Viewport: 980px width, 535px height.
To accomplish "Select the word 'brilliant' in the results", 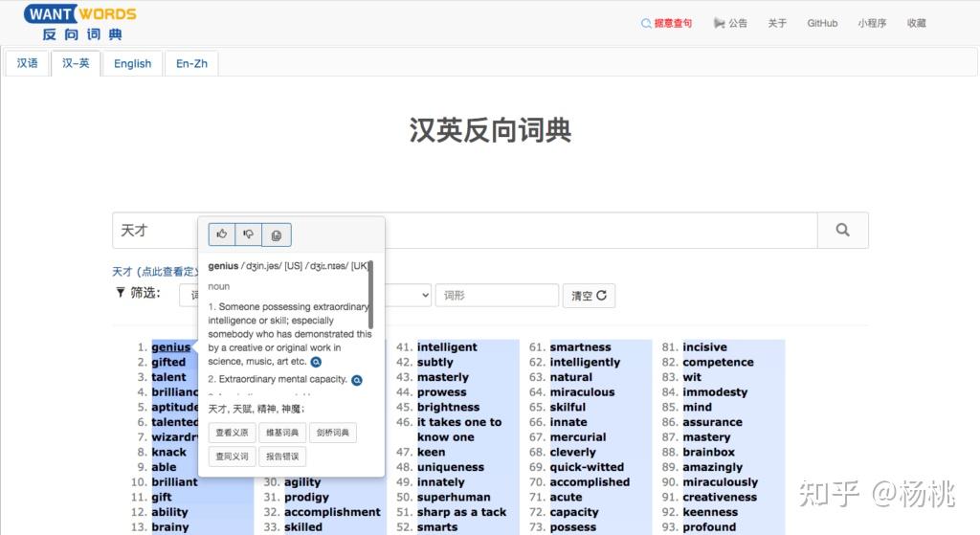I will pyautogui.click(x=174, y=481).
